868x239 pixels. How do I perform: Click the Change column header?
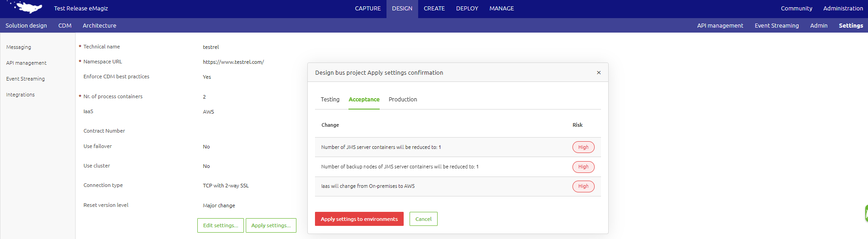coord(330,125)
